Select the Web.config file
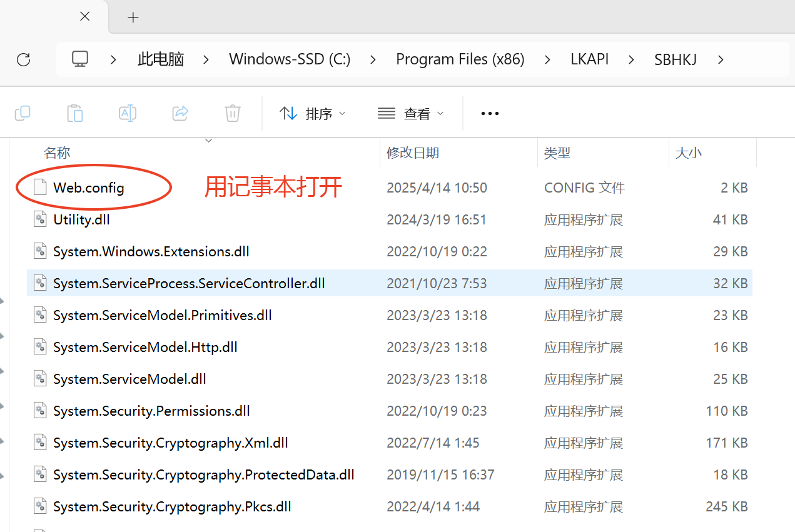795x532 pixels. [x=88, y=188]
